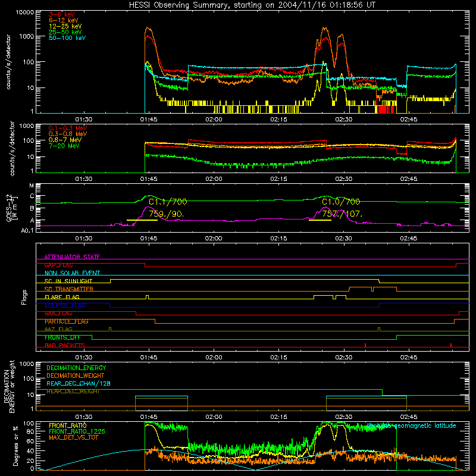Click the REAR_DEC_WEIGHT legend label
The height and width of the screenshot is (476, 476).
click(x=73, y=392)
